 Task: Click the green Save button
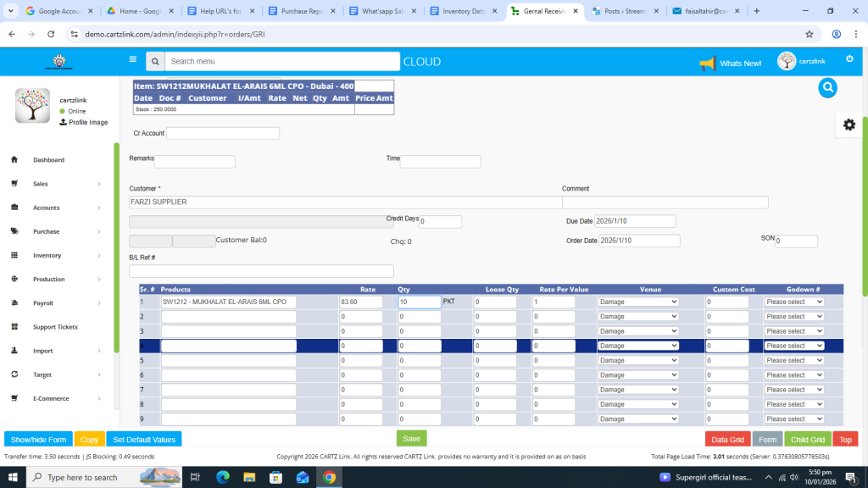click(x=411, y=439)
